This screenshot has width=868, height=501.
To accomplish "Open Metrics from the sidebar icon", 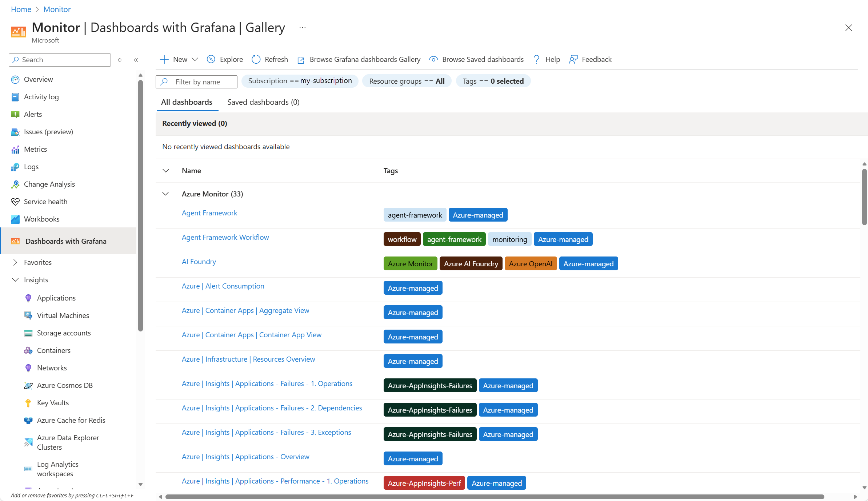I will tap(15, 150).
